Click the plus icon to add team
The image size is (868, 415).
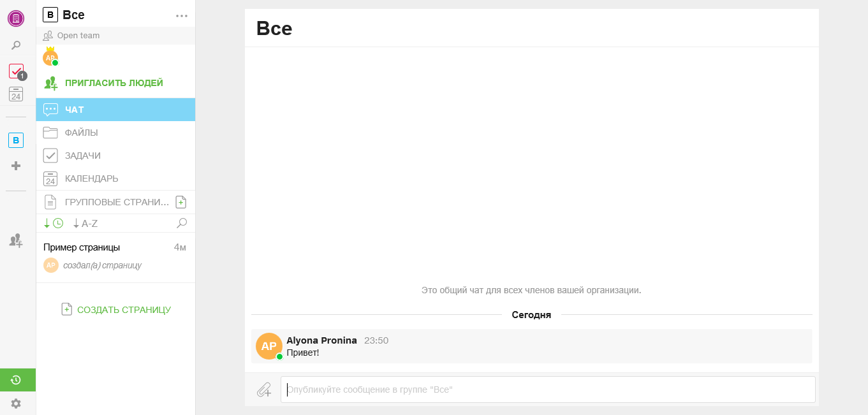point(16,166)
